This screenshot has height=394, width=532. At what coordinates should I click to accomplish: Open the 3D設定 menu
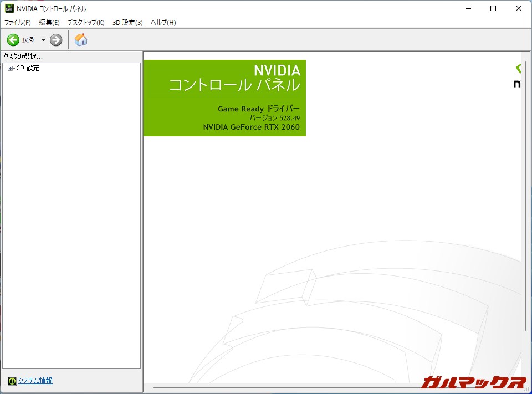coord(127,22)
